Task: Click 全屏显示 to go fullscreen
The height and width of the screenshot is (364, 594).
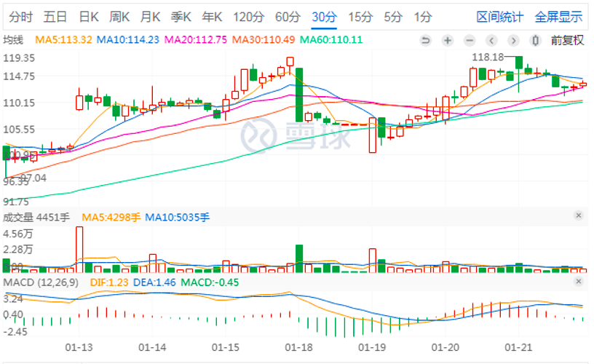Action: [x=558, y=17]
